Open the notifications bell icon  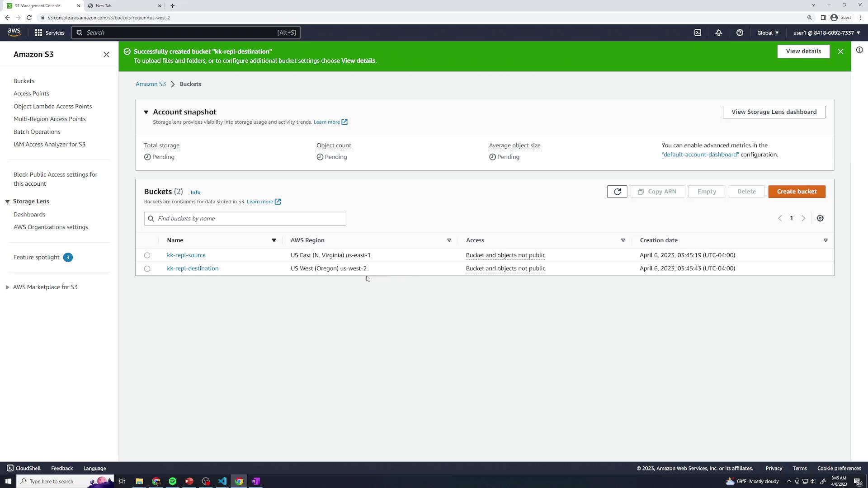tap(718, 33)
